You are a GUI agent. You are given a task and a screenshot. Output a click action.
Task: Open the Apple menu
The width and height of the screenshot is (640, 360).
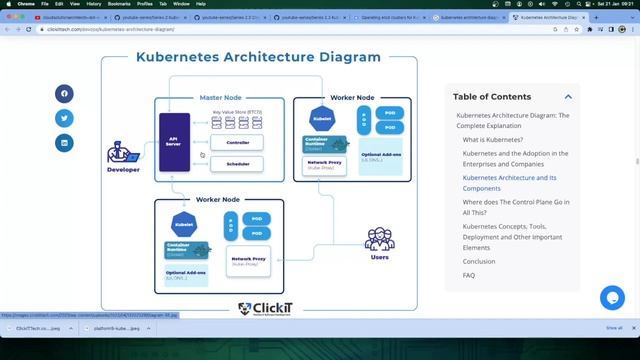pos(8,4)
